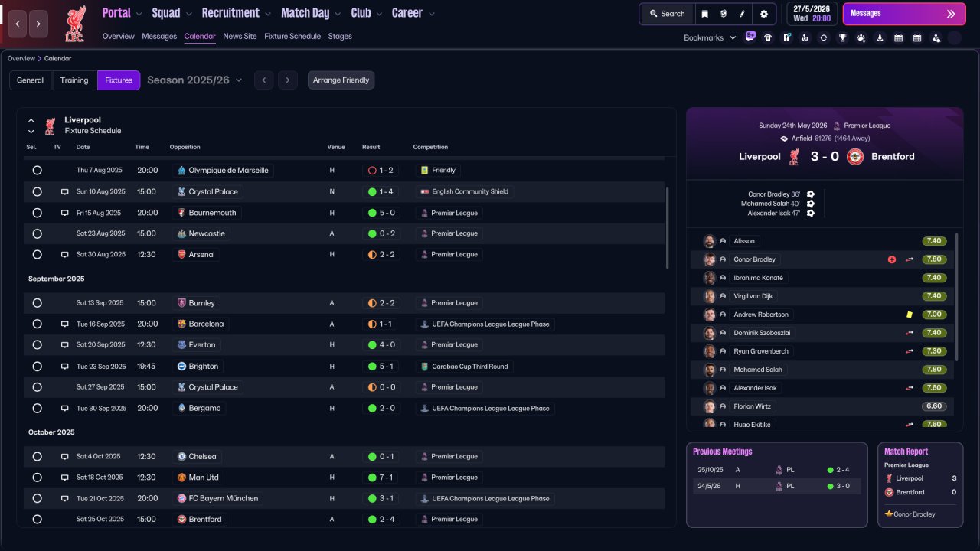Click the TV icon for Barcelona fixture
The width and height of the screenshot is (980, 551).
[65, 324]
